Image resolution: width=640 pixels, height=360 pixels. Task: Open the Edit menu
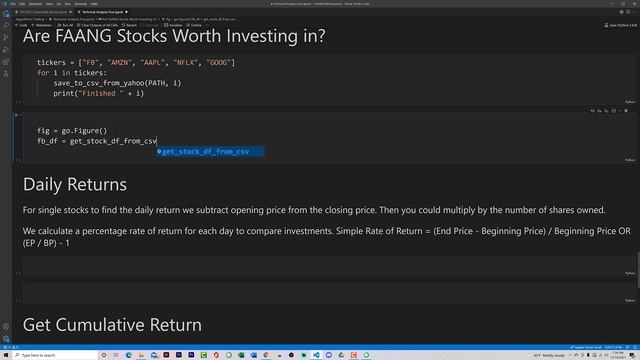22,4
